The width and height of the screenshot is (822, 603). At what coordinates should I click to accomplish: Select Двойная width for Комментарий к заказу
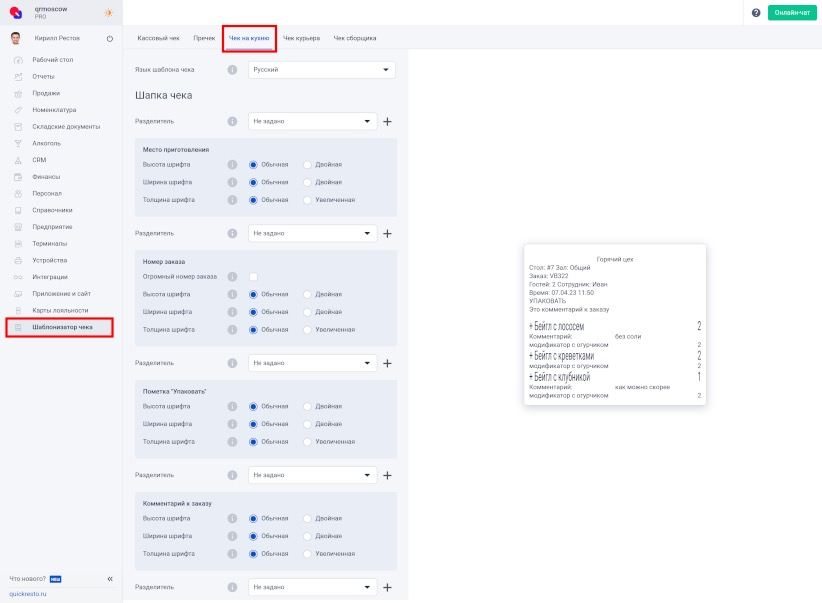coord(308,536)
